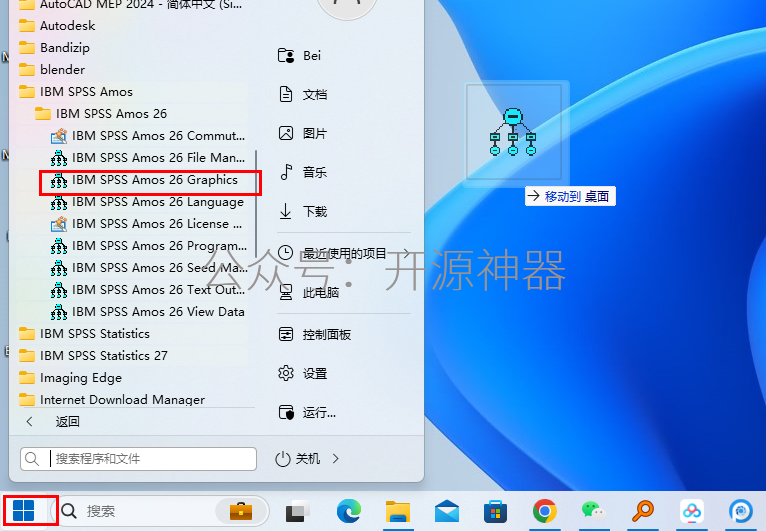This screenshot has width=766, height=531.
Task: Click the Amos Graphics icon in list
Action: click(59, 181)
